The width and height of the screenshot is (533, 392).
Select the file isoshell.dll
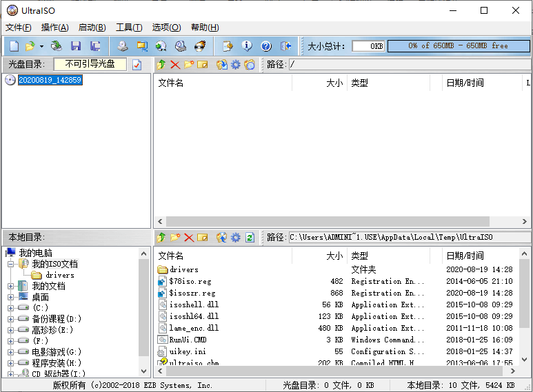194,305
